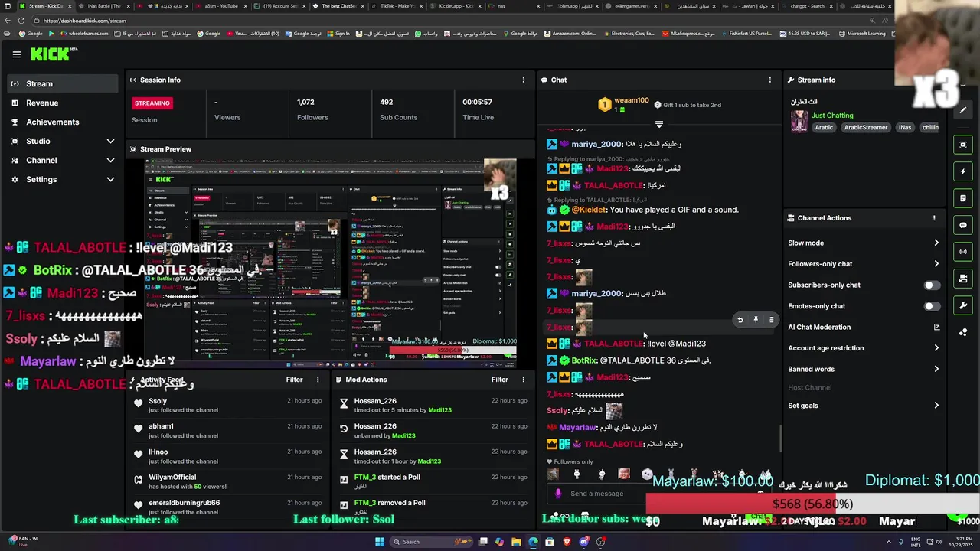980x551 pixels.
Task: Delete the hovered chat message
Action: point(771,320)
